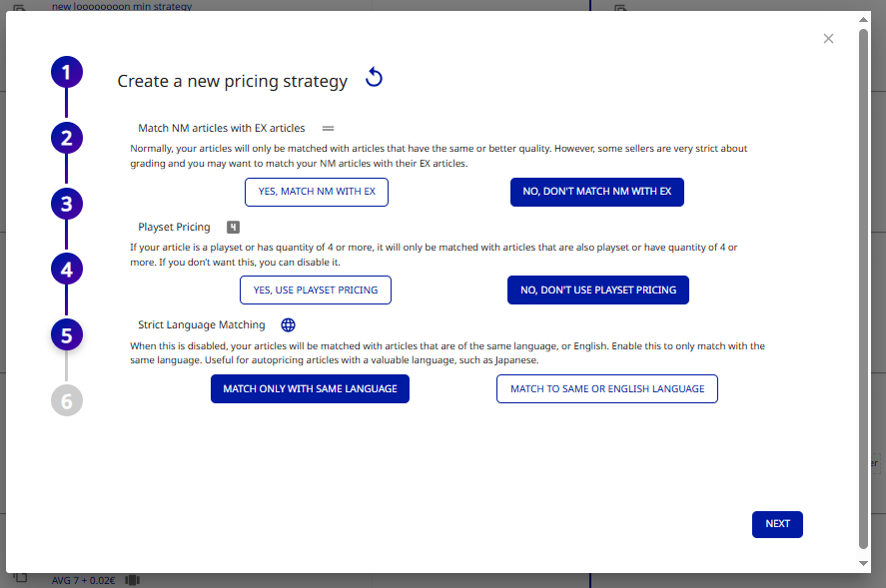886x588 pixels.
Task: Click the card icon after AVG 7 + 0.02€
Action: point(132,580)
